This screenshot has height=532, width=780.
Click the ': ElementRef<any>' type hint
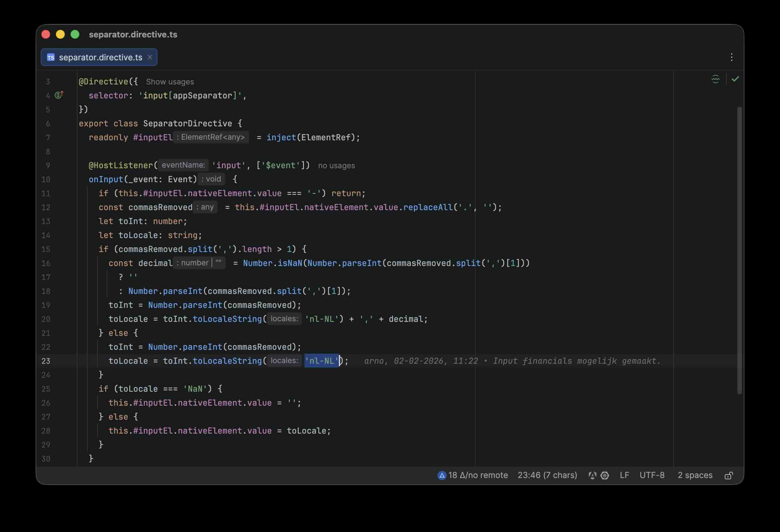211,137
